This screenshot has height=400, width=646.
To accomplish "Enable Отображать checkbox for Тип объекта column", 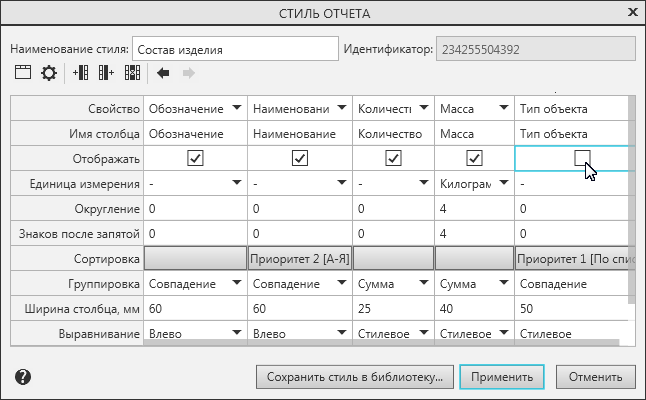I will pos(581,158).
